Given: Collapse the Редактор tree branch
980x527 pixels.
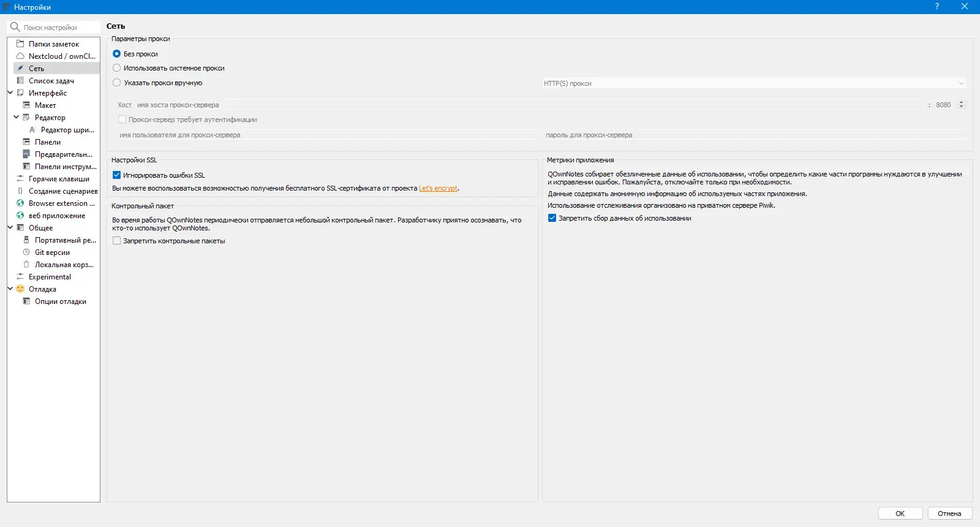Looking at the screenshot, I should (17, 117).
